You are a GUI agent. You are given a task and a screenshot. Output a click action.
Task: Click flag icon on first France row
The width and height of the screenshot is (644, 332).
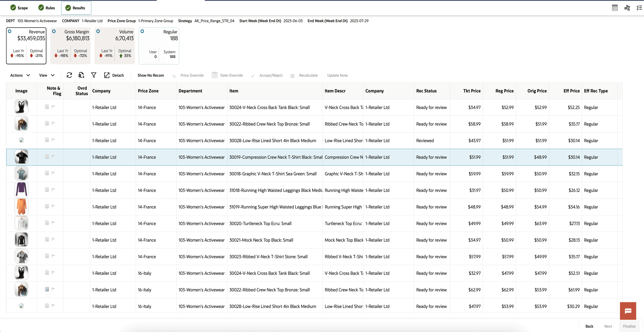click(x=53, y=107)
